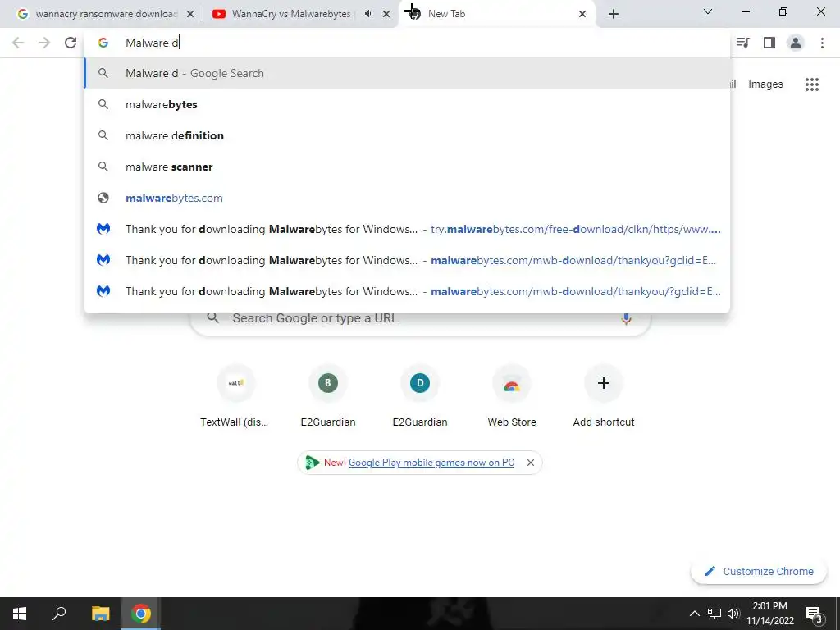Open File Explorer from the taskbar
Viewport: 840px width, 630px height.
pyautogui.click(x=100, y=614)
